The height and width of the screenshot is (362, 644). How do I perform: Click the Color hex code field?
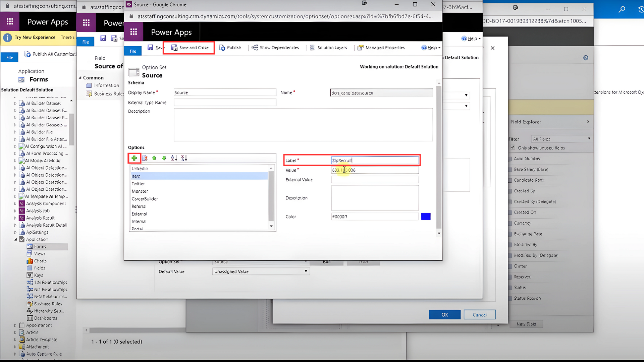(x=375, y=217)
